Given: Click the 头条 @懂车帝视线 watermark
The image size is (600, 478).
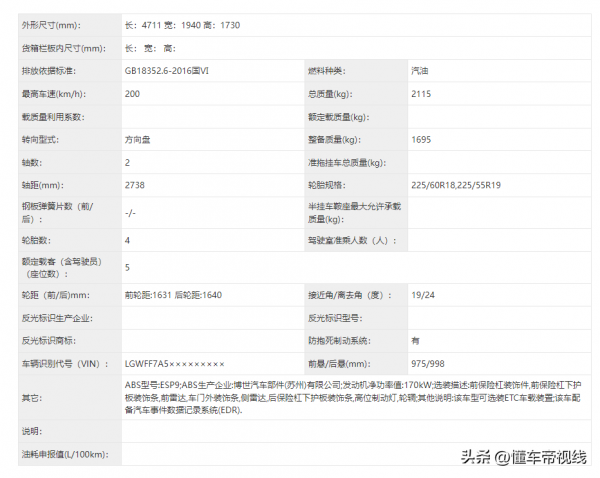Looking at the screenshot, I should tap(523, 458).
